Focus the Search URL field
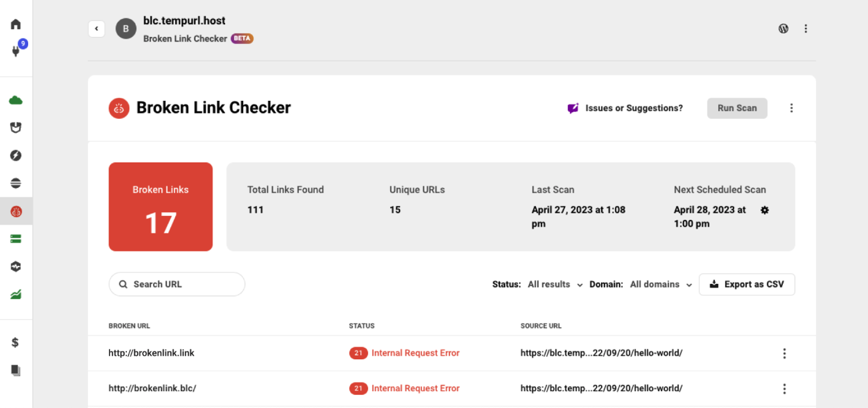868x408 pixels. pos(177,284)
